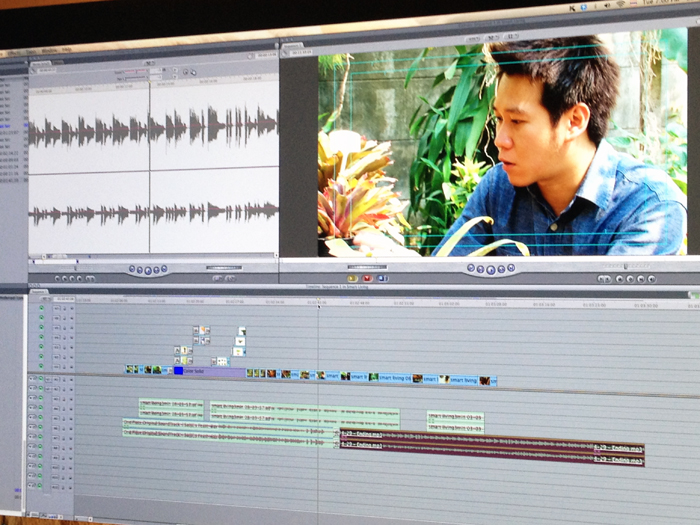Click the drag hand icon in the Viewer audio tab
The image size is (700, 525).
point(193,72)
